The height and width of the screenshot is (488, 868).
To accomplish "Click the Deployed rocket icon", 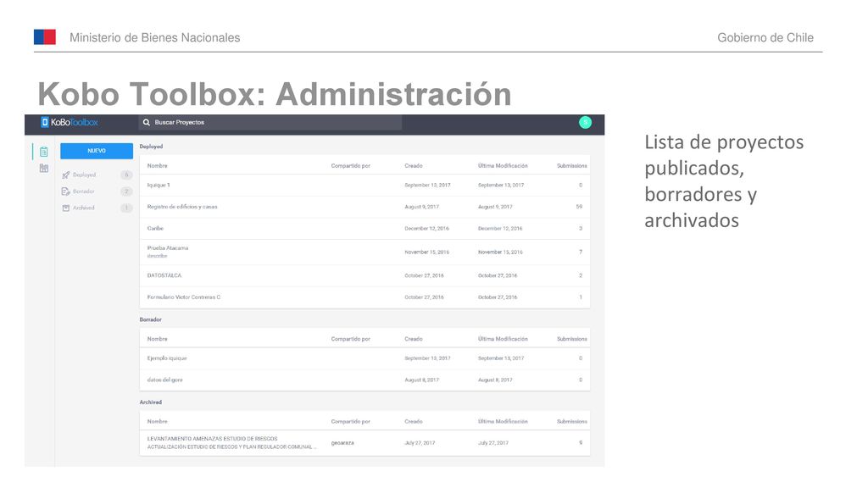I will pos(66,175).
